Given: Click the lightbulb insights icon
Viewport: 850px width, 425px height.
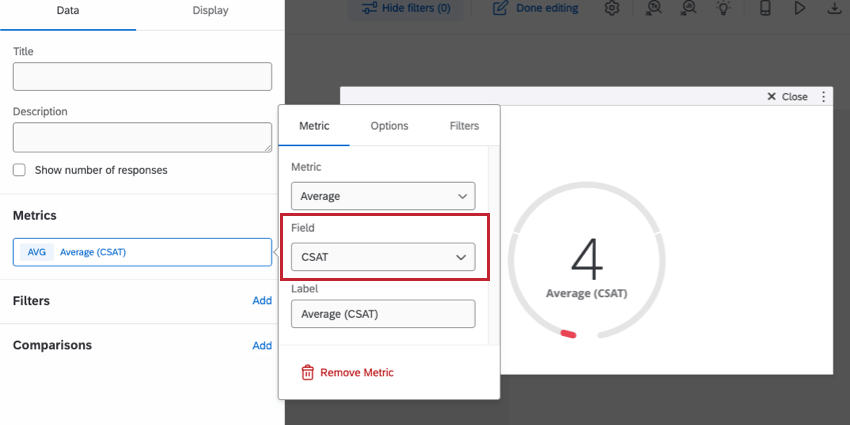Looking at the screenshot, I should (x=724, y=8).
